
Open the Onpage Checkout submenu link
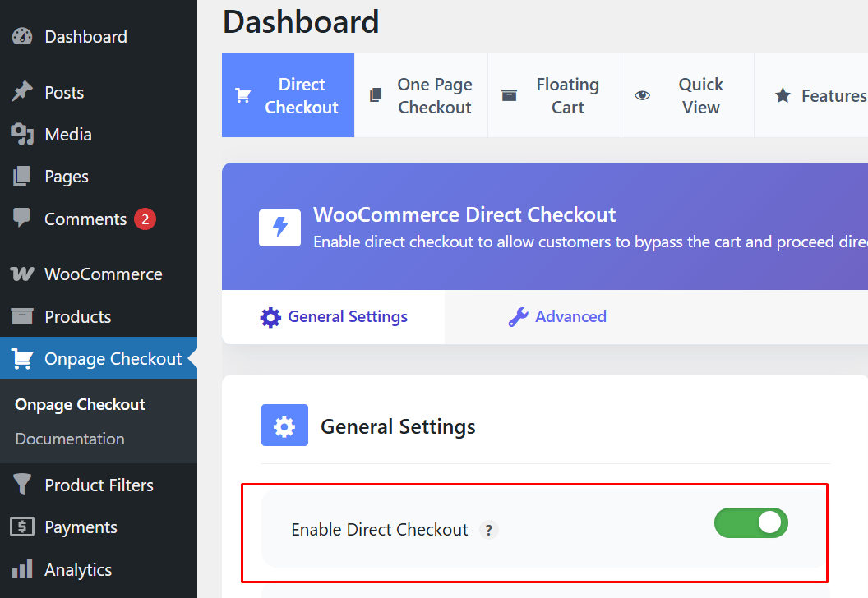(x=80, y=404)
